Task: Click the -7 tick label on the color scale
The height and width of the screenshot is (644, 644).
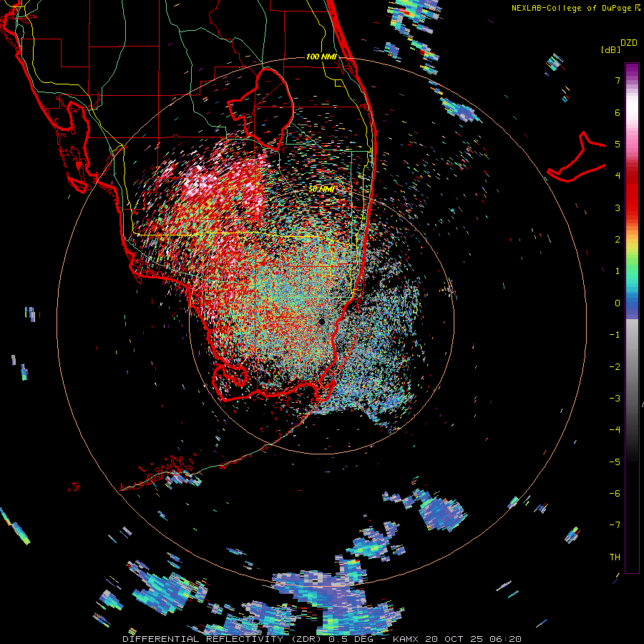Action: tap(615, 525)
